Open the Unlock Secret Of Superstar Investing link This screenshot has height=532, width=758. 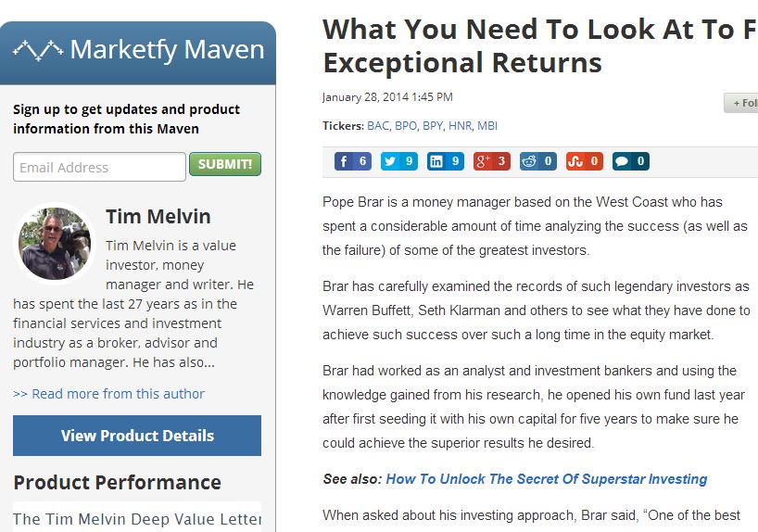click(546, 479)
